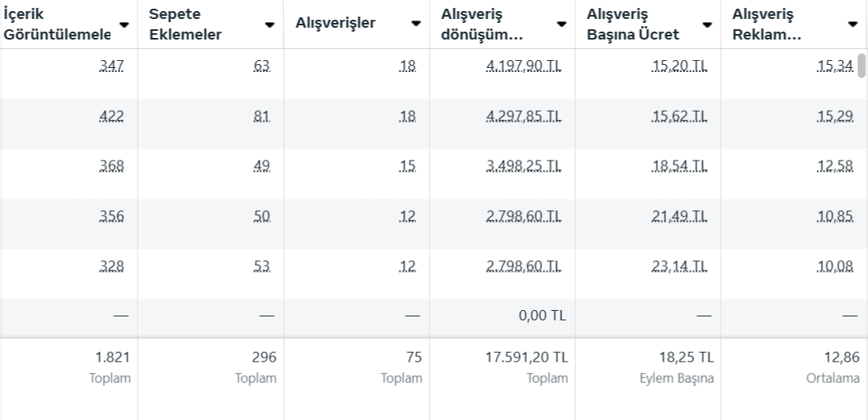Open the 21,49 TL cost value
Image resolution: width=868 pixels, height=420 pixels.
[x=680, y=216]
